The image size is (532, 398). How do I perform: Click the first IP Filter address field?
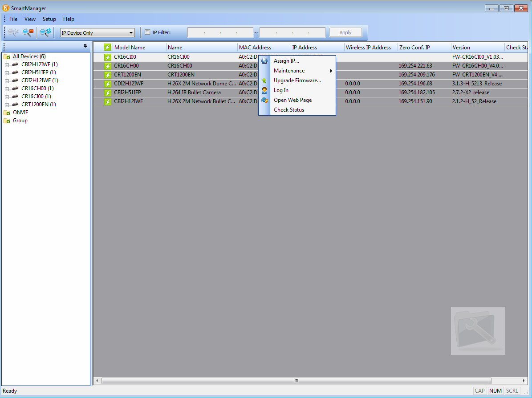220,32
